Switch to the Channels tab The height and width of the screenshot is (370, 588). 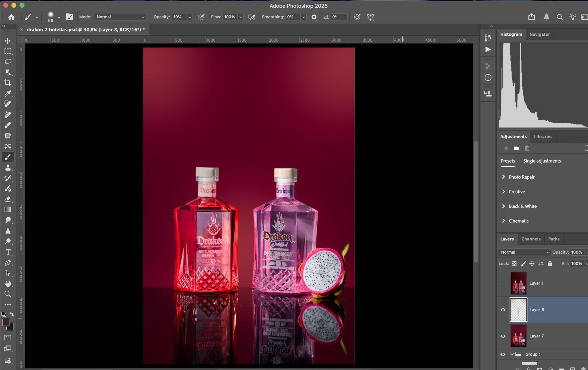click(531, 239)
